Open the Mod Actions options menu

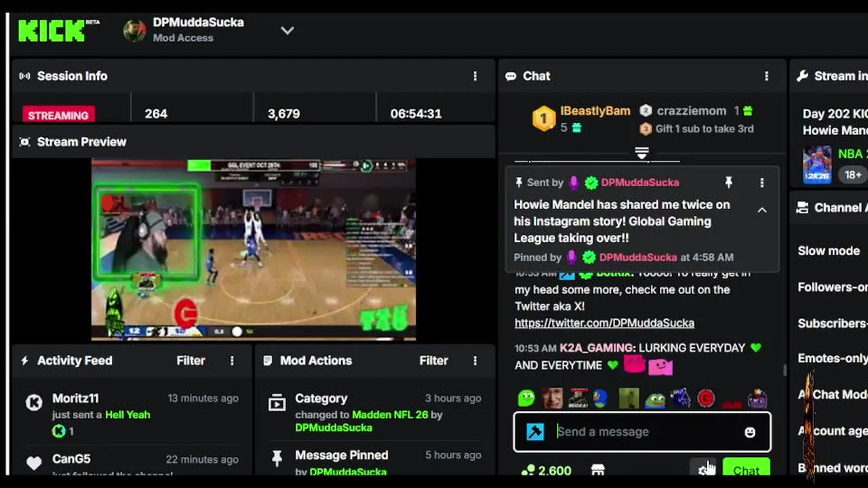click(475, 361)
